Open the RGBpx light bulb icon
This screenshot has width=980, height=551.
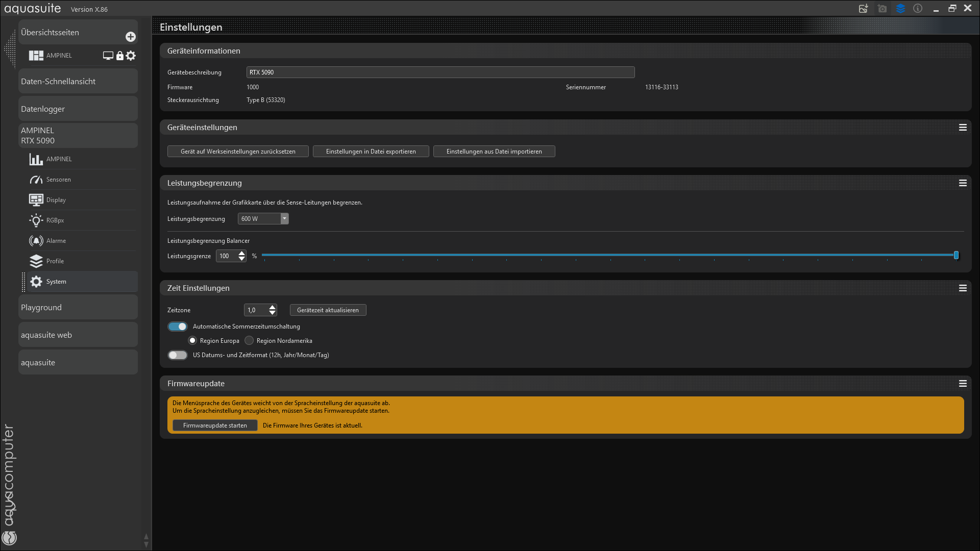[36, 220]
